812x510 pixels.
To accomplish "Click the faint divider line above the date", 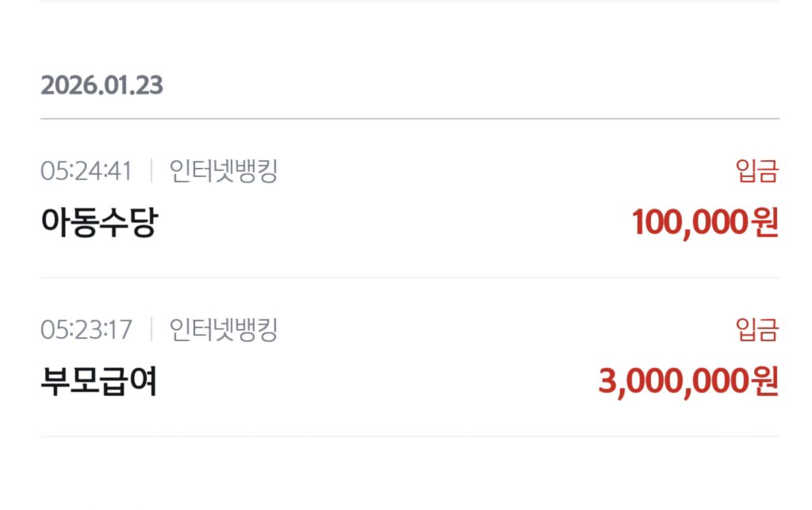I will point(410,2).
